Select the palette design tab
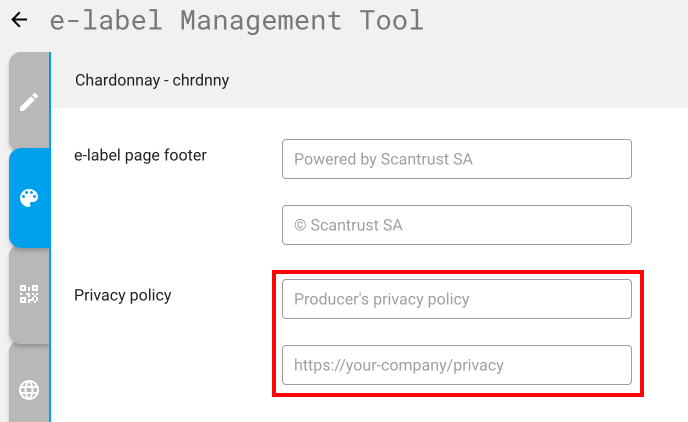 point(29,198)
